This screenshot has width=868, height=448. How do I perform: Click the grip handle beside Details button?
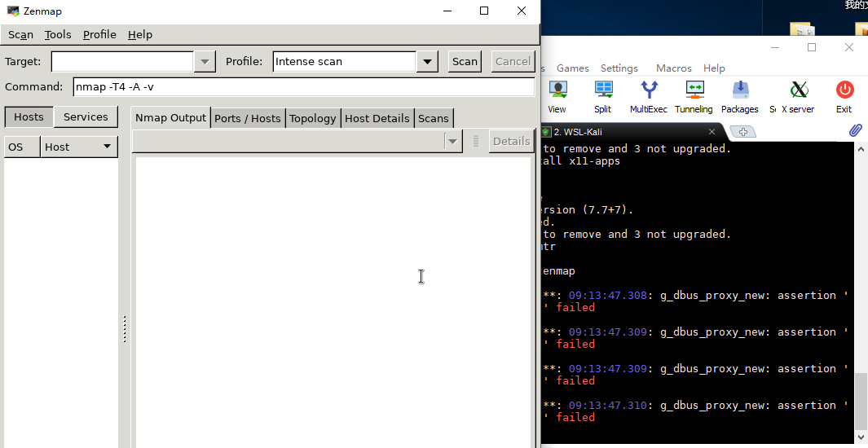pyautogui.click(x=475, y=141)
